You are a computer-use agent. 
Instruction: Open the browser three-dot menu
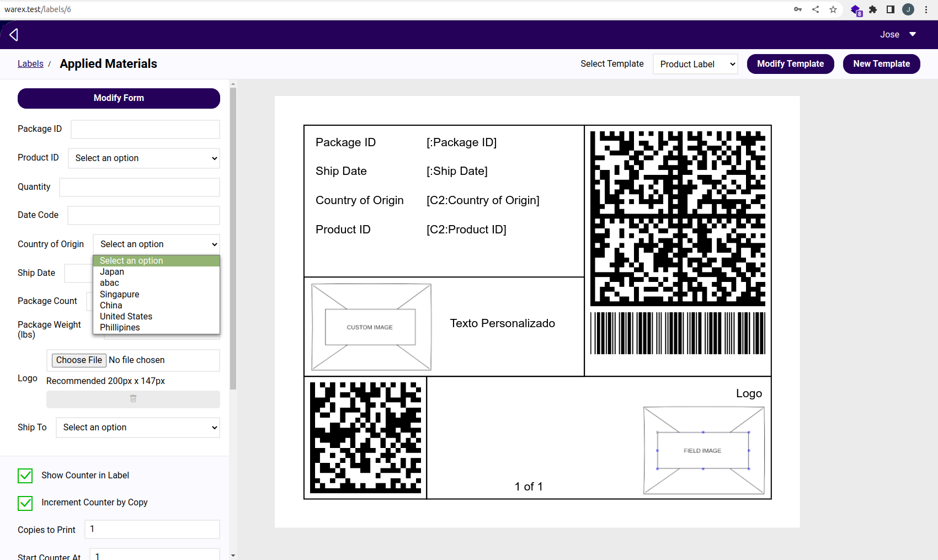(926, 9)
